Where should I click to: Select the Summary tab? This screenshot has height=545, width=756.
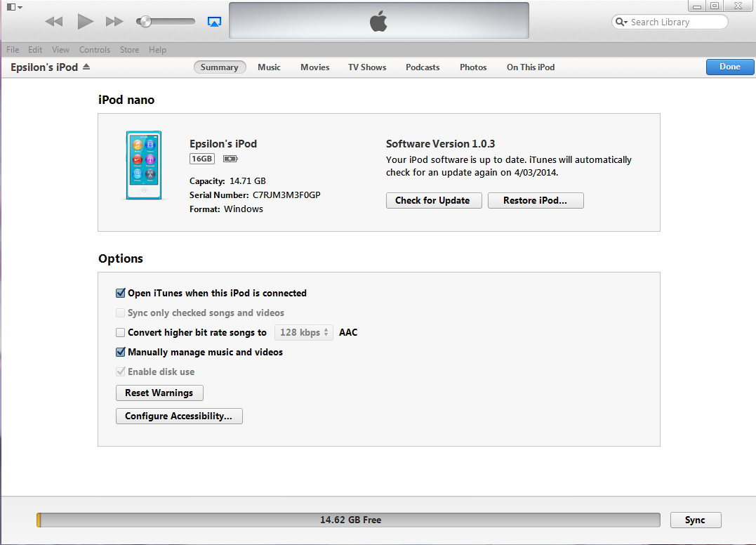[x=220, y=67]
